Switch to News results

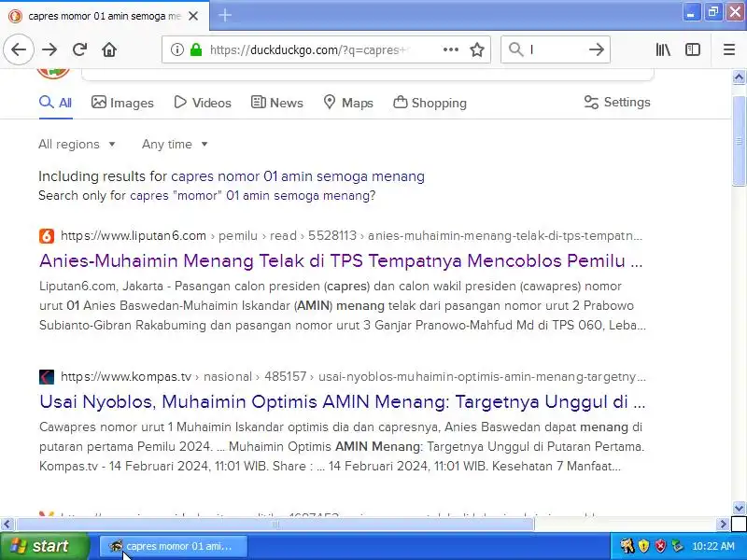pos(276,103)
